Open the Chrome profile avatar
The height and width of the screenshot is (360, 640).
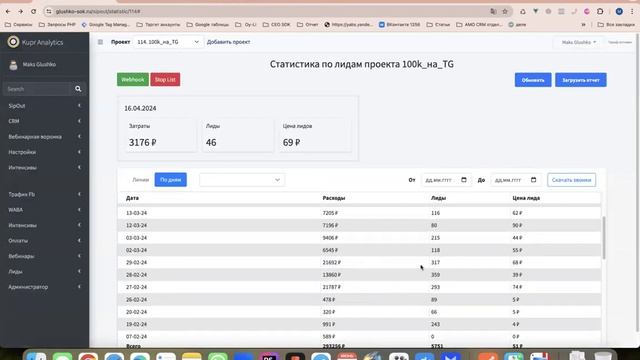tap(619, 11)
